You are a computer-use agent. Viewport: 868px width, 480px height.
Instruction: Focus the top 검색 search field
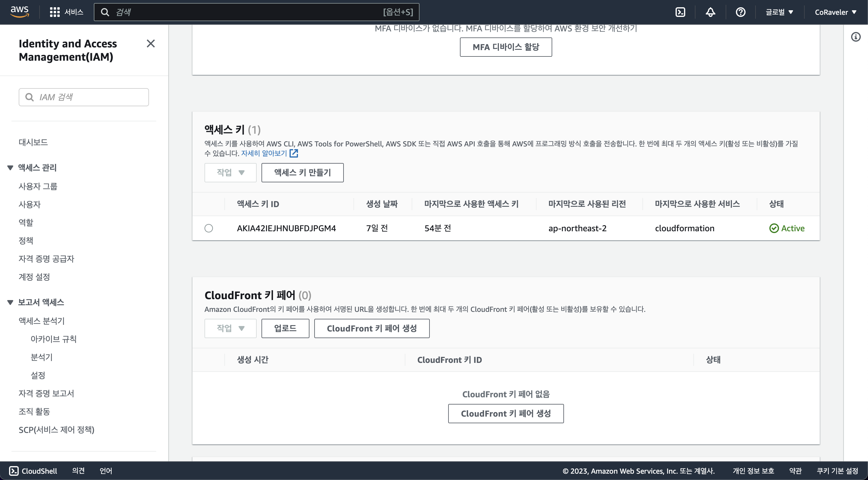point(256,12)
